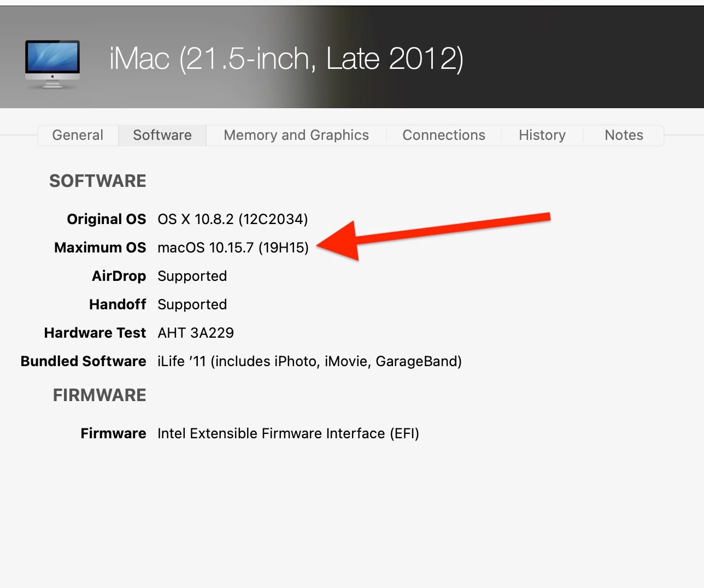
Task: Switch to Memory and Graphics tab
Action: (296, 135)
